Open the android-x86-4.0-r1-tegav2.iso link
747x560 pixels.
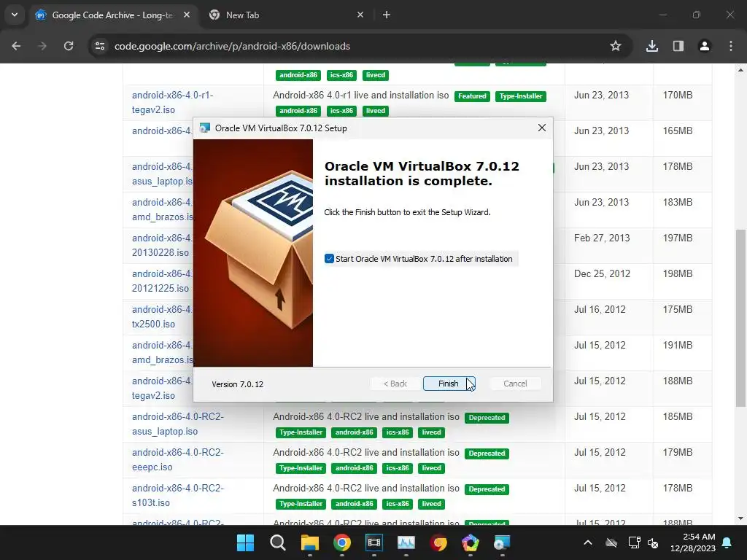172,102
